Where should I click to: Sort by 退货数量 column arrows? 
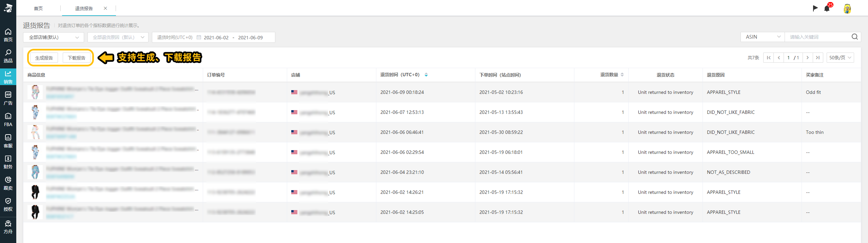tap(622, 75)
